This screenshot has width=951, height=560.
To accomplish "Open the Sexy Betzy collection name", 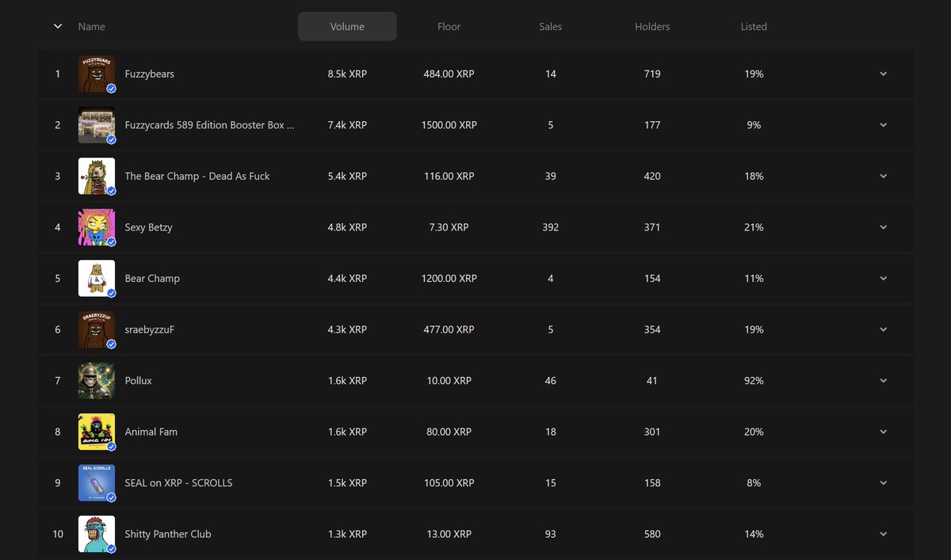I will pyautogui.click(x=148, y=227).
